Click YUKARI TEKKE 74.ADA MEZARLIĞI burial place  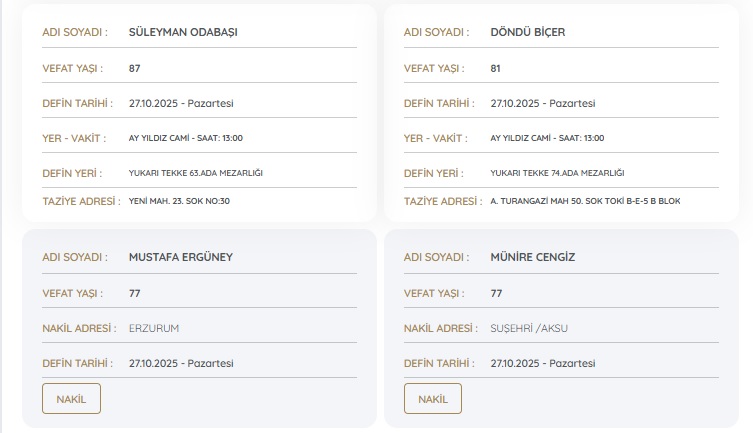tap(557, 173)
